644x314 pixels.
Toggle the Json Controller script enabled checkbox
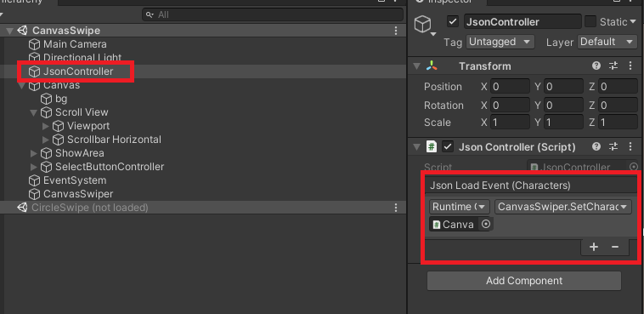448,146
